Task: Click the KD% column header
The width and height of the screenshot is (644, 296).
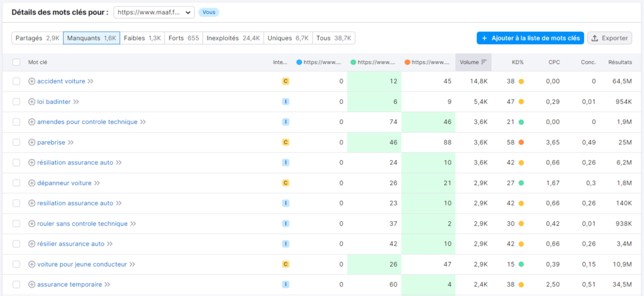Action: click(x=518, y=62)
